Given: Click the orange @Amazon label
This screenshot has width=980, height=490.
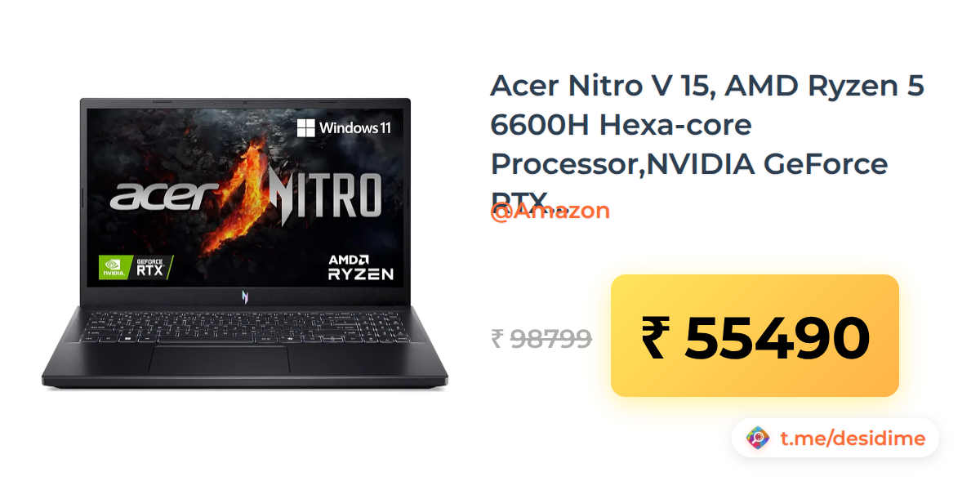Looking at the screenshot, I should tap(550, 211).
